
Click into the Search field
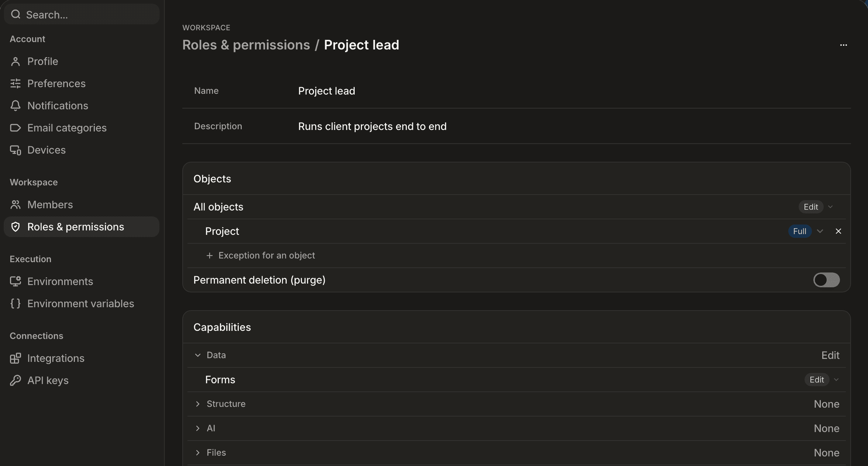click(x=82, y=14)
